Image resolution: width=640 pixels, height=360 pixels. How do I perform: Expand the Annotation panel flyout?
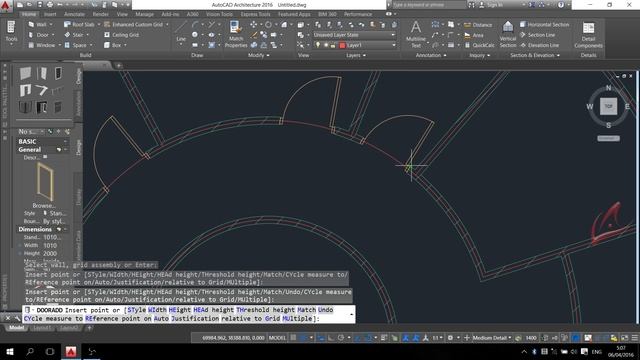[x=431, y=55]
